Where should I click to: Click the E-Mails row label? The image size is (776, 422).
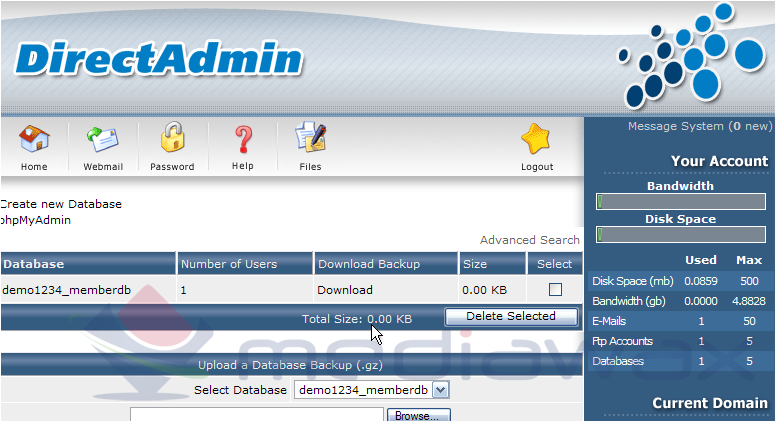[x=609, y=321]
